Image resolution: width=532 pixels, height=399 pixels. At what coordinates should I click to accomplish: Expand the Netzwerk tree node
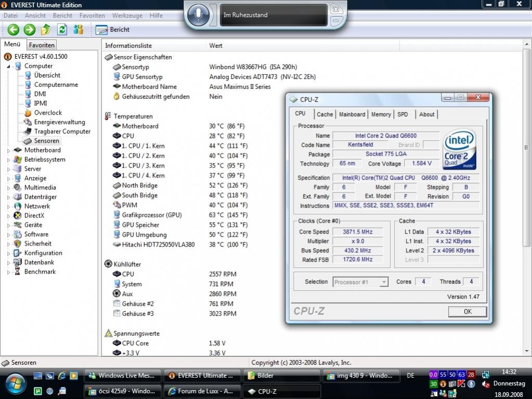(8, 207)
